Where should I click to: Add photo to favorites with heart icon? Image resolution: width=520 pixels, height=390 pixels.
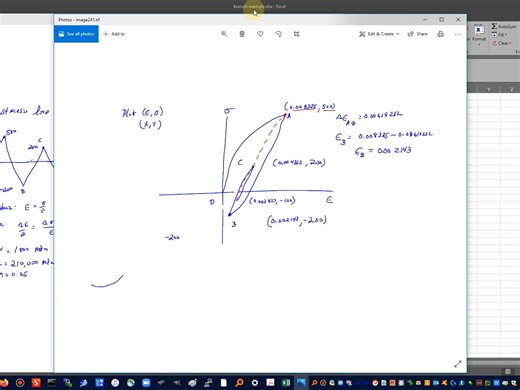(260, 34)
